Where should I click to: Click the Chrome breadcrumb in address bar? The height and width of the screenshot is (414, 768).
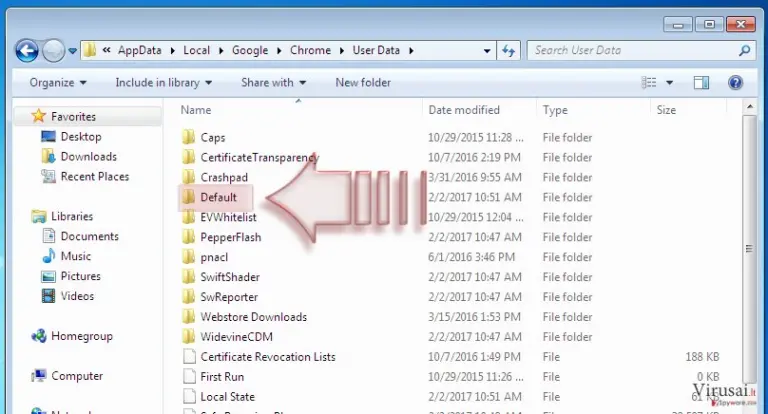310,50
